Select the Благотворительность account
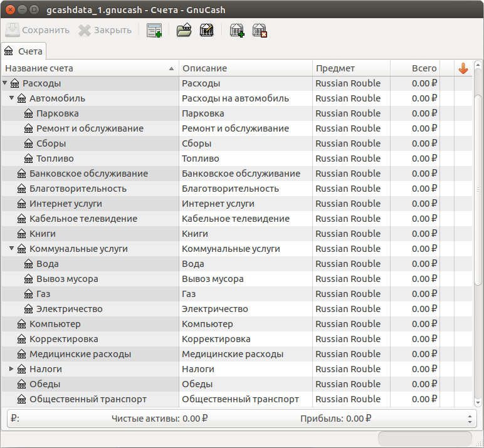Screen dimensions: 484x448 [78, 189]
